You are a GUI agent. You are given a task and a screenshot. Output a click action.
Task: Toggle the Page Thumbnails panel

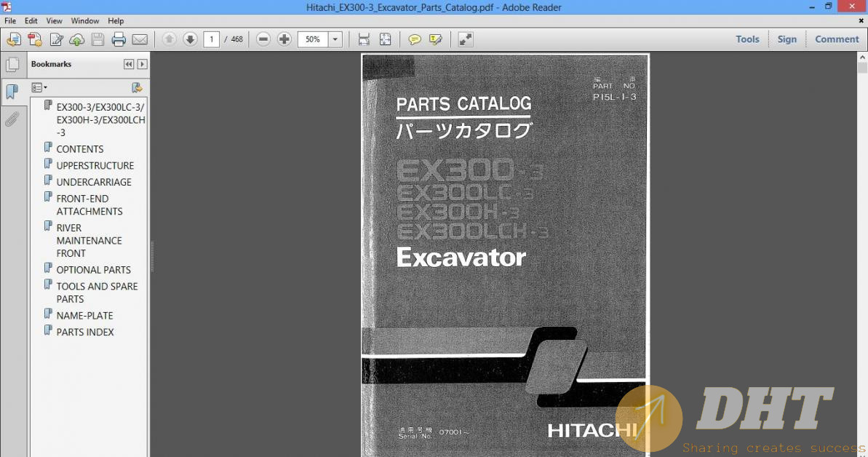point(12,65)
